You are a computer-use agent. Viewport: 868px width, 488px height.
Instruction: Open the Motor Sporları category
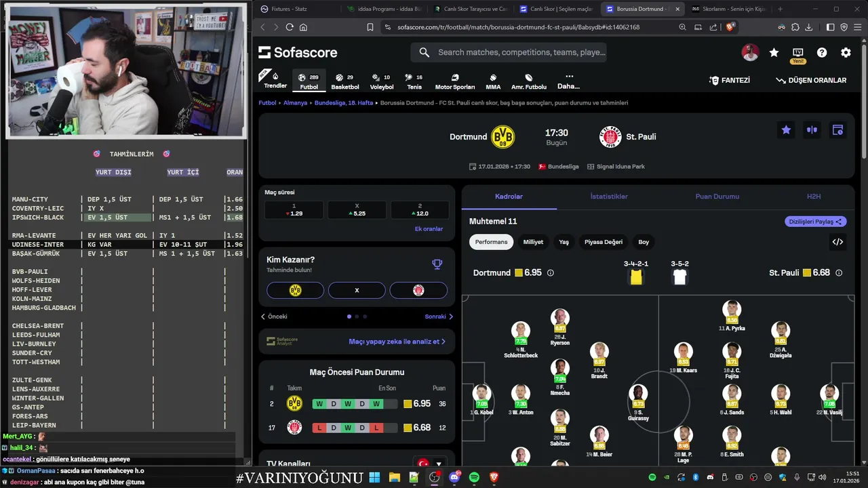click(x=455, y=81)
